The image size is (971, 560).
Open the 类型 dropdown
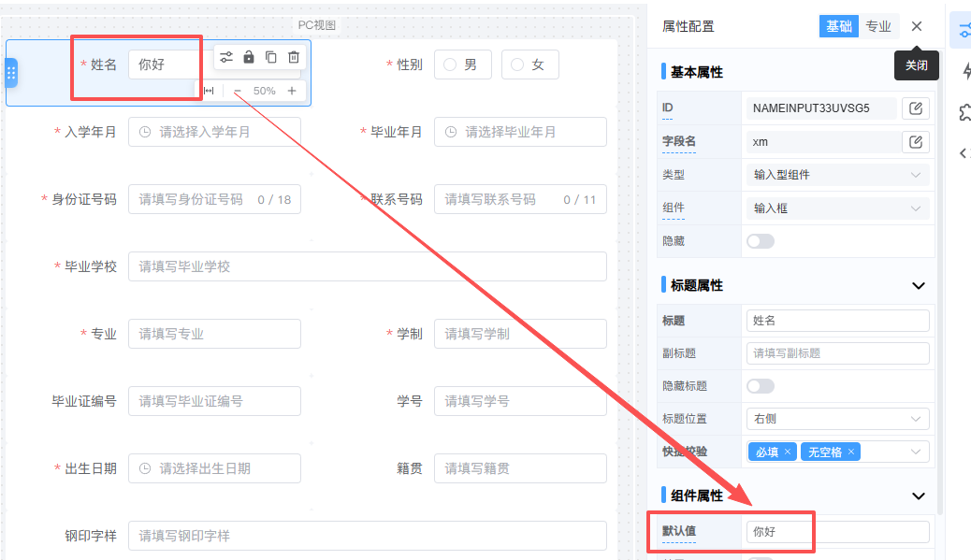pos(837,175)
